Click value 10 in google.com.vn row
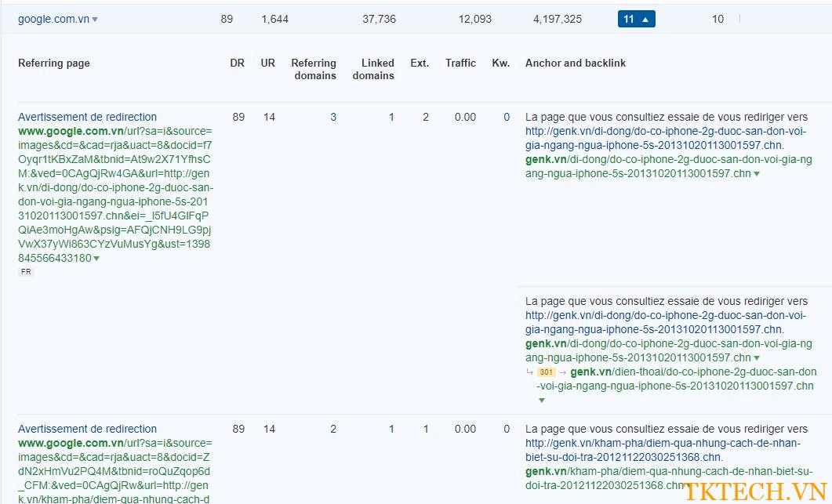The height and width of the screenshot is (504, 832). point(718,19)
